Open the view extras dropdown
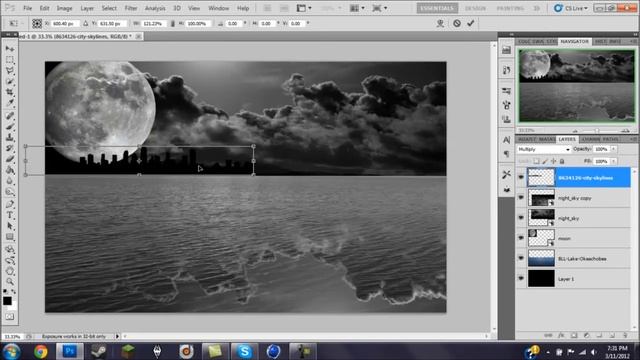 (304, 8)
